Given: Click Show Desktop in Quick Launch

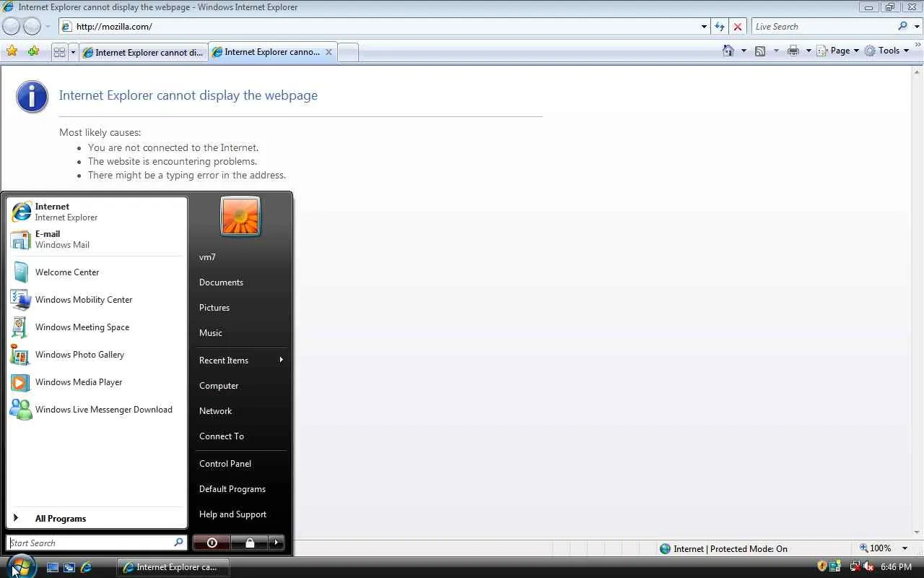Looking at the screenshot, I should [53, 568].
